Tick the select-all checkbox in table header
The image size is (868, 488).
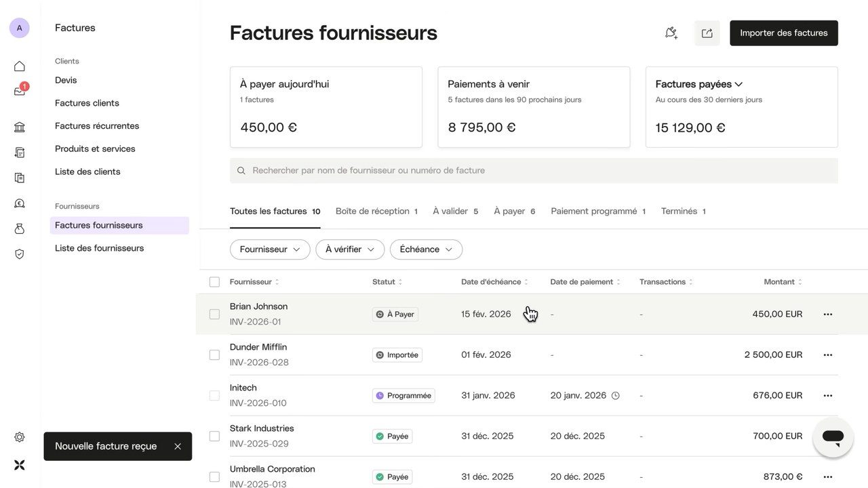(214, 282)
